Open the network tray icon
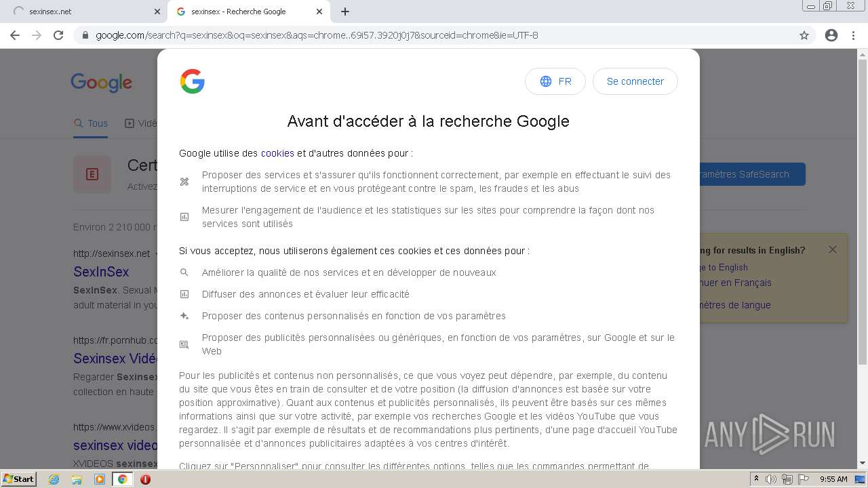 pyautogui.click(x=787, y=479)
